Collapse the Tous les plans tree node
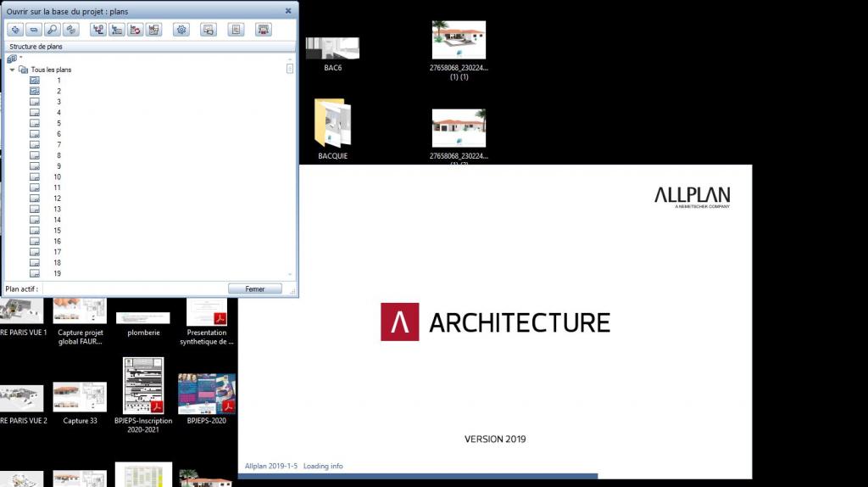Screen dimensions: 868x487 pos(12,70)
